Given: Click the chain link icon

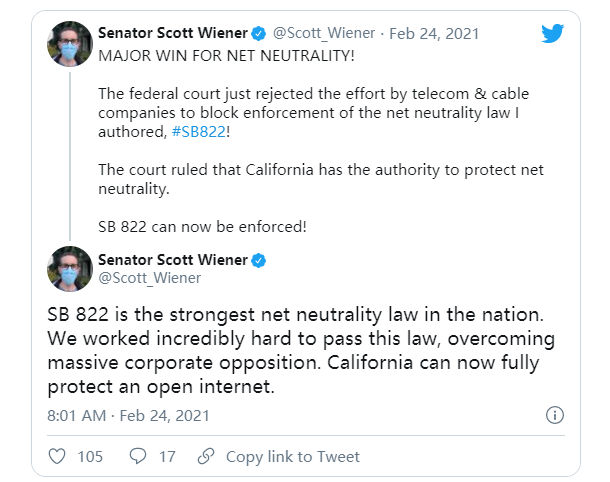Looking at the screenshot, I should [x=206, y=457].
